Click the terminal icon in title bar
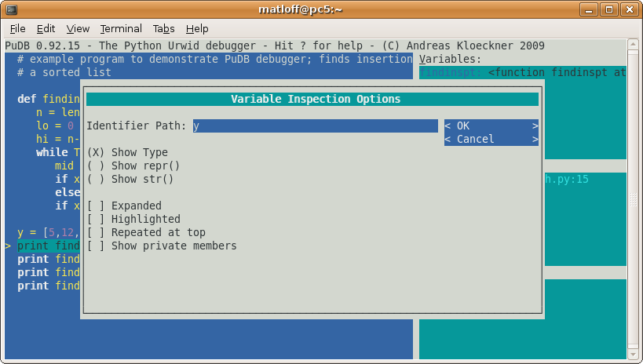 pos(13,9)
